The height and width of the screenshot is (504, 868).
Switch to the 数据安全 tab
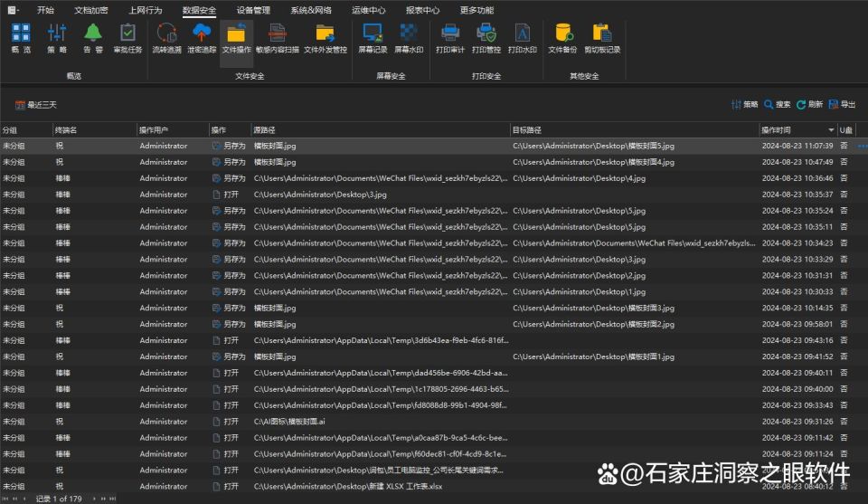coord(199,10)
